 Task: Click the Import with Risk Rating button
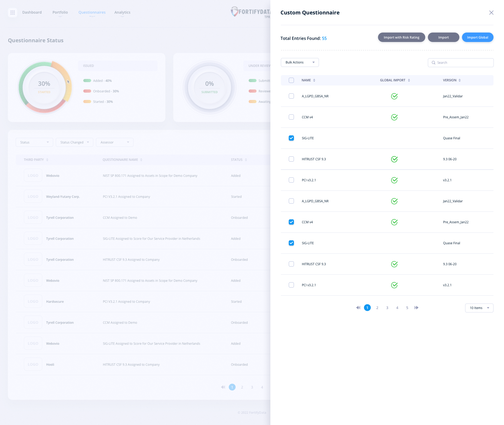(x=401, y=37)
